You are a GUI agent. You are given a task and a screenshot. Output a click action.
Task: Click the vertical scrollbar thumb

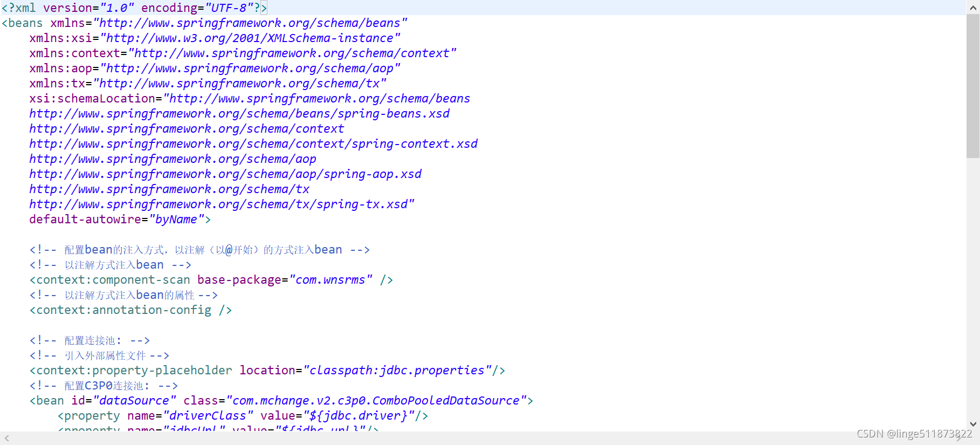pos(973,86)
